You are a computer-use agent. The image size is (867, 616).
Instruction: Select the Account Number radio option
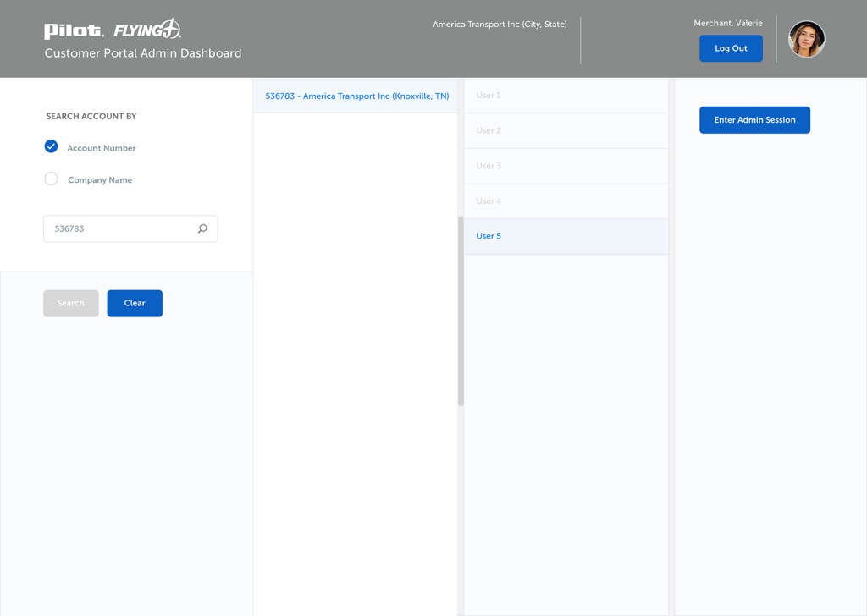52,147
